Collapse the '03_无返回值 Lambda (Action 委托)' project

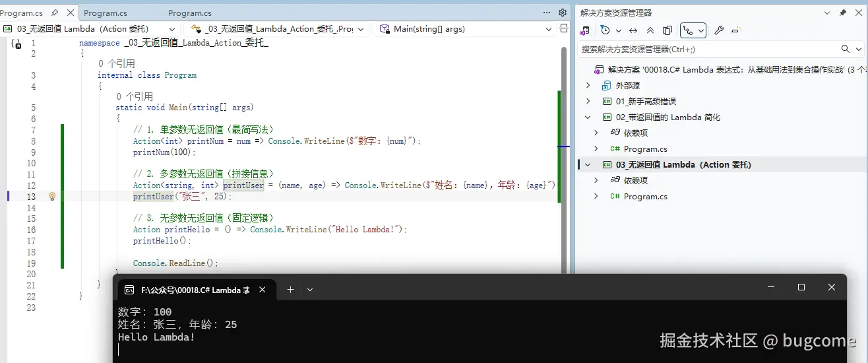point(589,164)
